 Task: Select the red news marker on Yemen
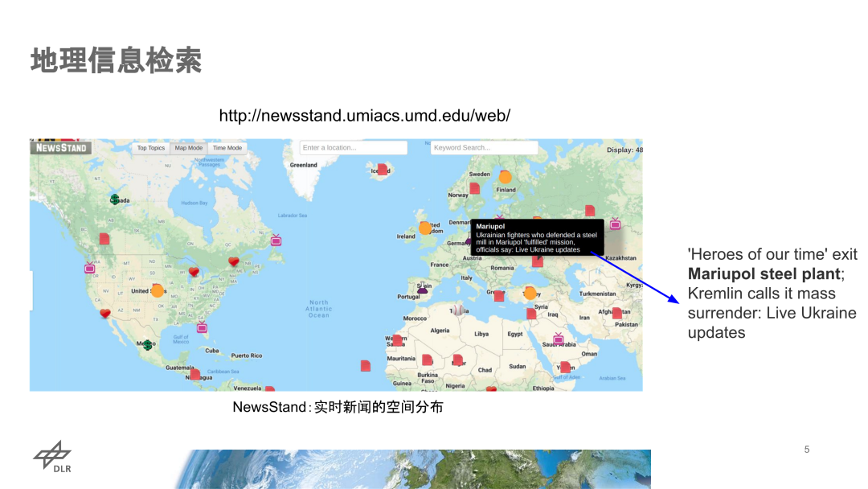[565, 367]
